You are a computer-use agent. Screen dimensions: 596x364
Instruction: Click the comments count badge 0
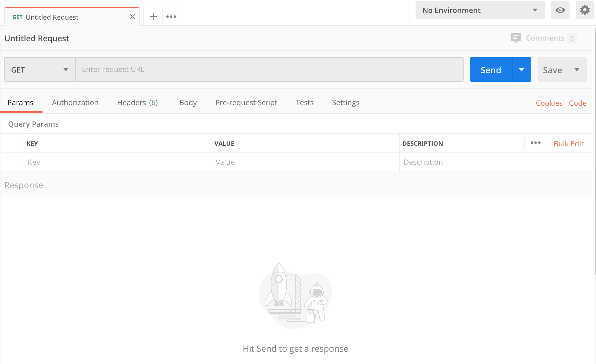572,38
